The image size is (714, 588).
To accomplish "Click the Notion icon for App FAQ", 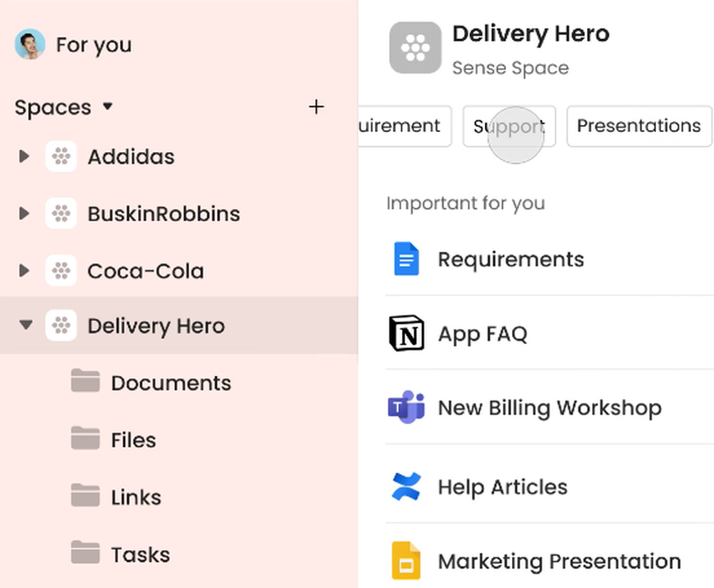I will [406, 333].
